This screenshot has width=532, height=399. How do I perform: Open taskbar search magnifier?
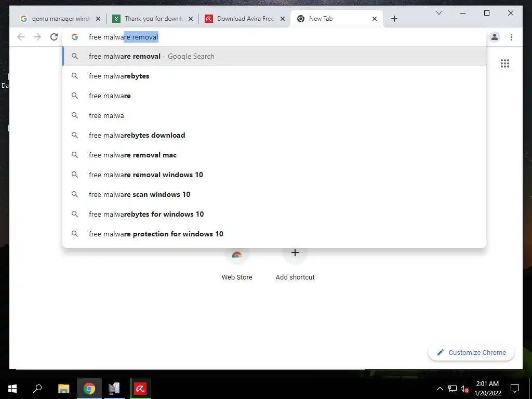(37, 389)
